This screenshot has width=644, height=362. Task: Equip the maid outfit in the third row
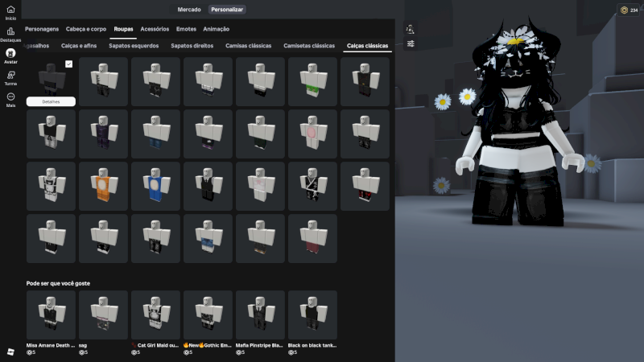(x=51, y=187)
